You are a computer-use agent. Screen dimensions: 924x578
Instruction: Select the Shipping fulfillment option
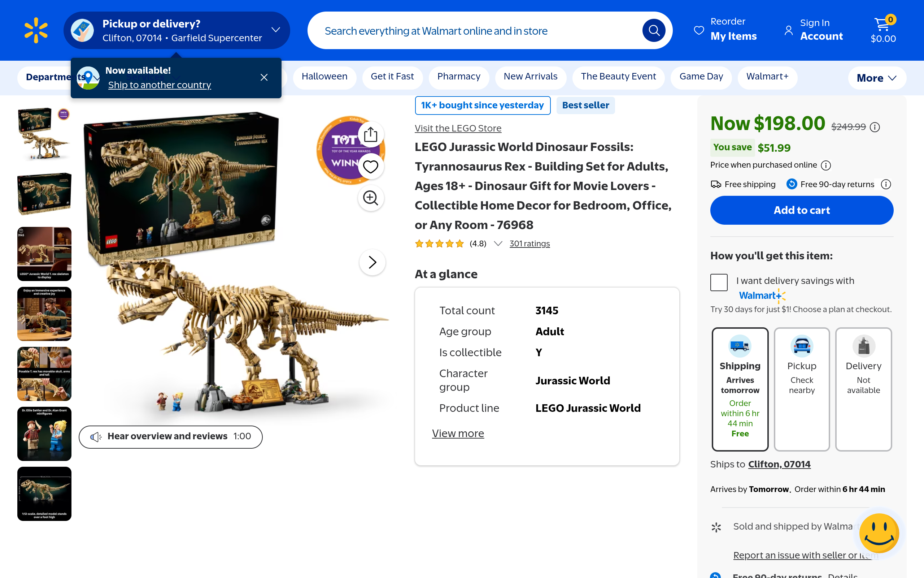pyautogui.click(x=740, y=389)
